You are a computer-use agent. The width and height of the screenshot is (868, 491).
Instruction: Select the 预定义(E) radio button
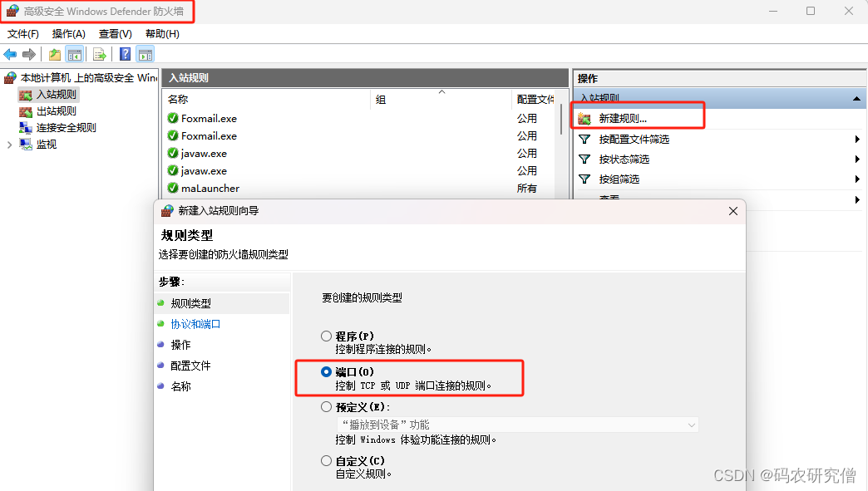click(327, 407)
